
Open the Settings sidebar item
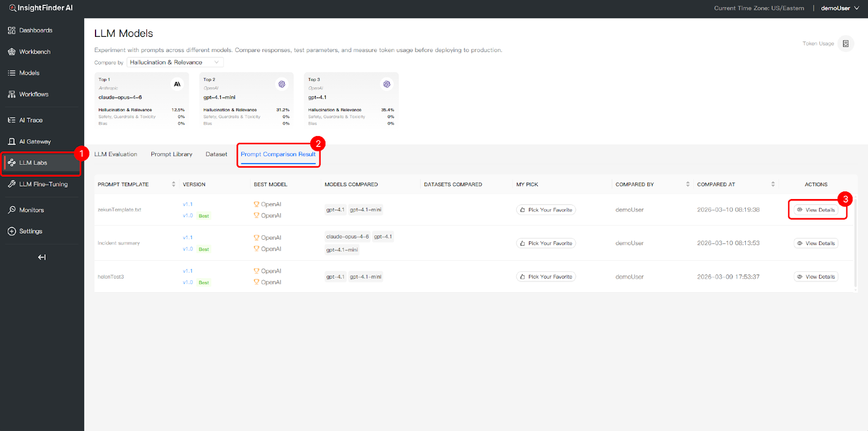point(30,231)
